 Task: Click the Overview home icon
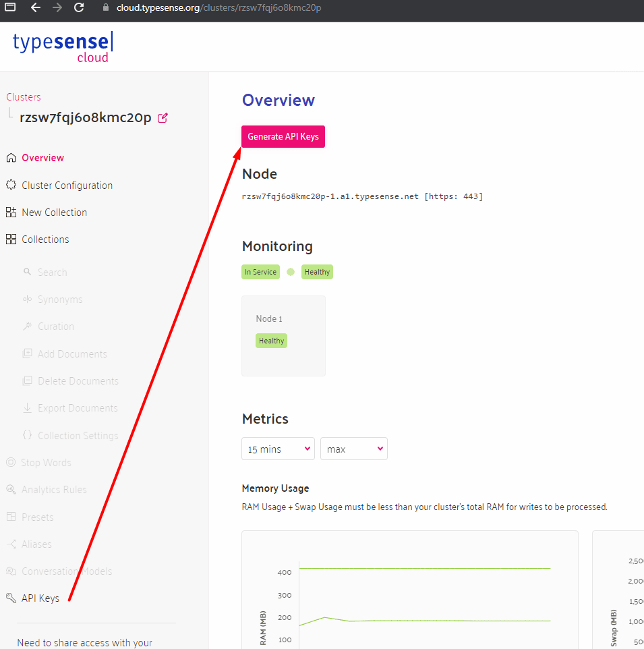point(11,158)
